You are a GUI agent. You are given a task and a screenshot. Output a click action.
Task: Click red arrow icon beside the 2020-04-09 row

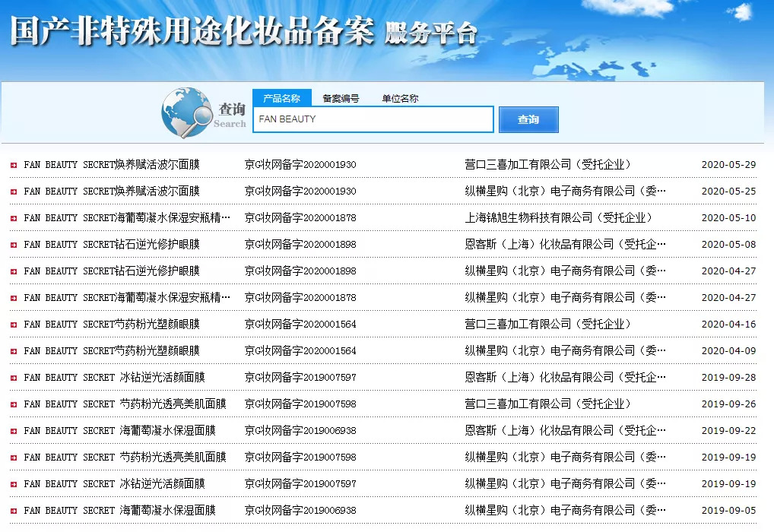(x=14, y=352)
